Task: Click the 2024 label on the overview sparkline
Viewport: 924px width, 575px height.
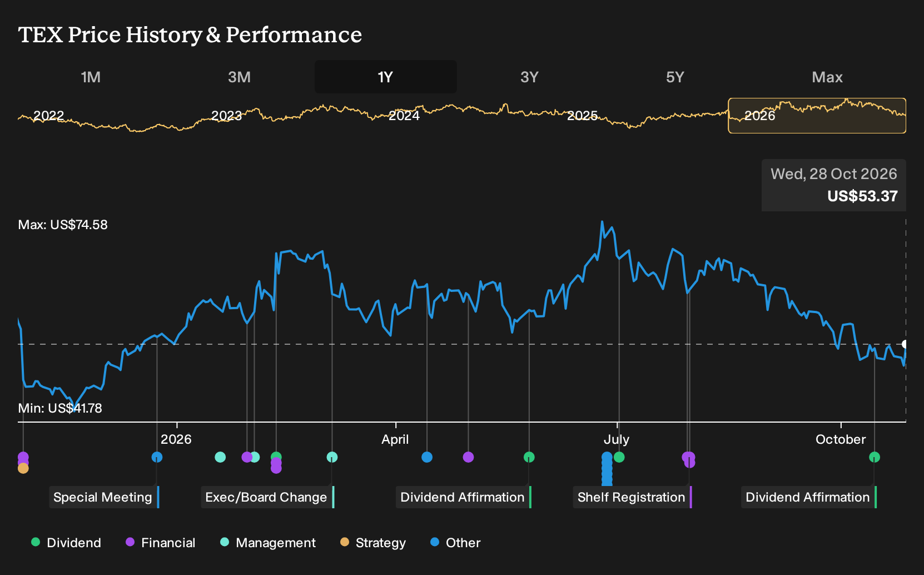Action: point(404,116)
